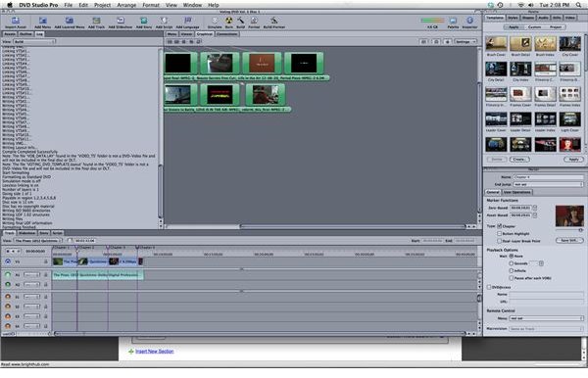
Task: Show Project templates in Palette
Action: [x=556, y=27]
